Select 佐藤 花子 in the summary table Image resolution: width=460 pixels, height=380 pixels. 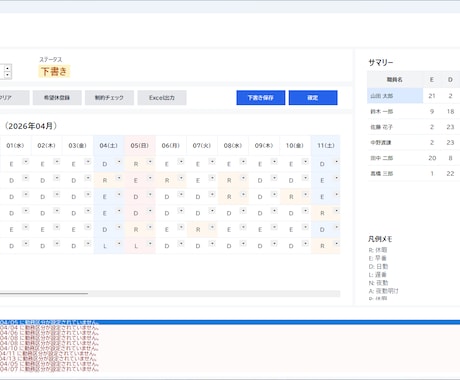[x=395, y=127]
